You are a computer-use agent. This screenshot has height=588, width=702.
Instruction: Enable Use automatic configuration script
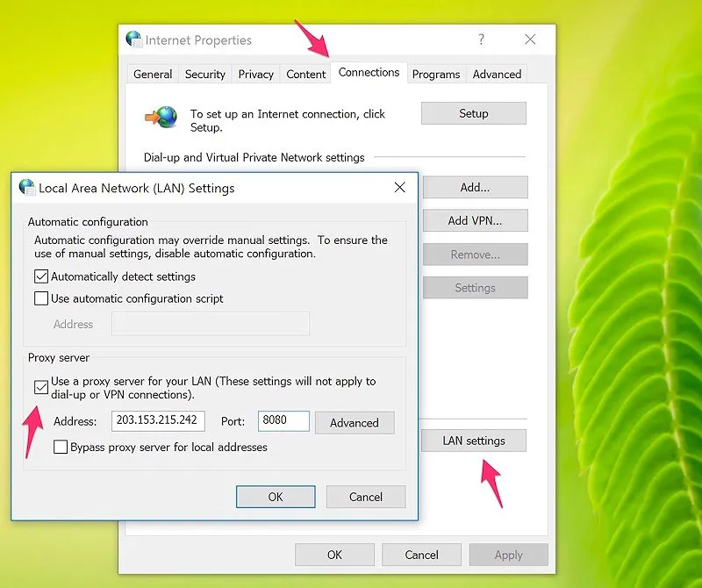[x=41, y=298]
